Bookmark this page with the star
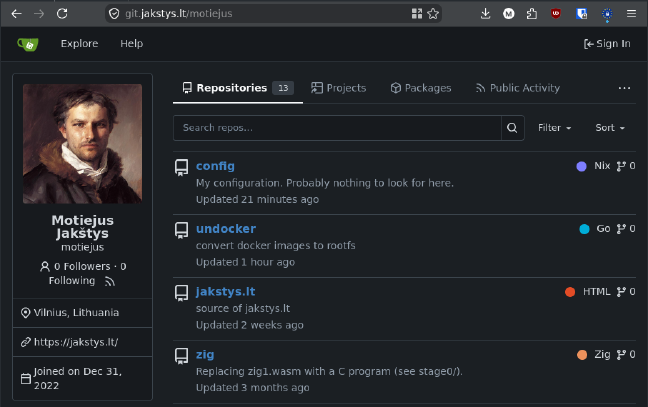Image resolution: width=648 pixels, height=407 pixels. pos(433,14)
